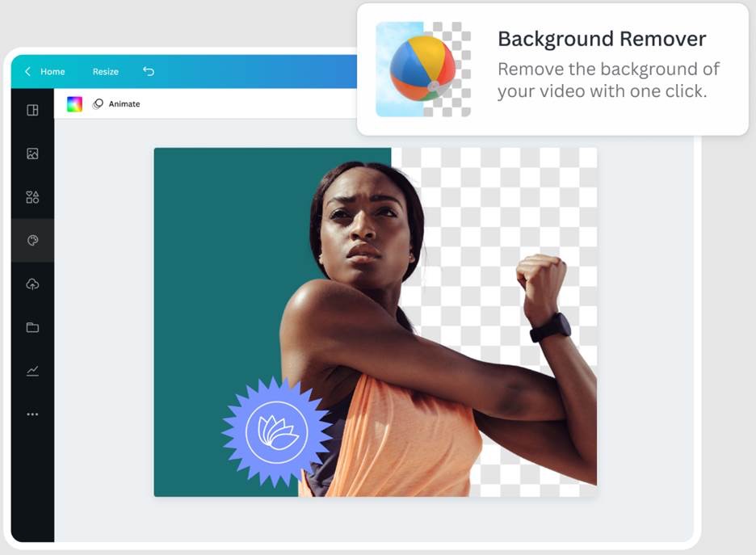This screenshot has width=756, height=555.
Task: Select the cloud Uploads icon
Action: (32, 283)
